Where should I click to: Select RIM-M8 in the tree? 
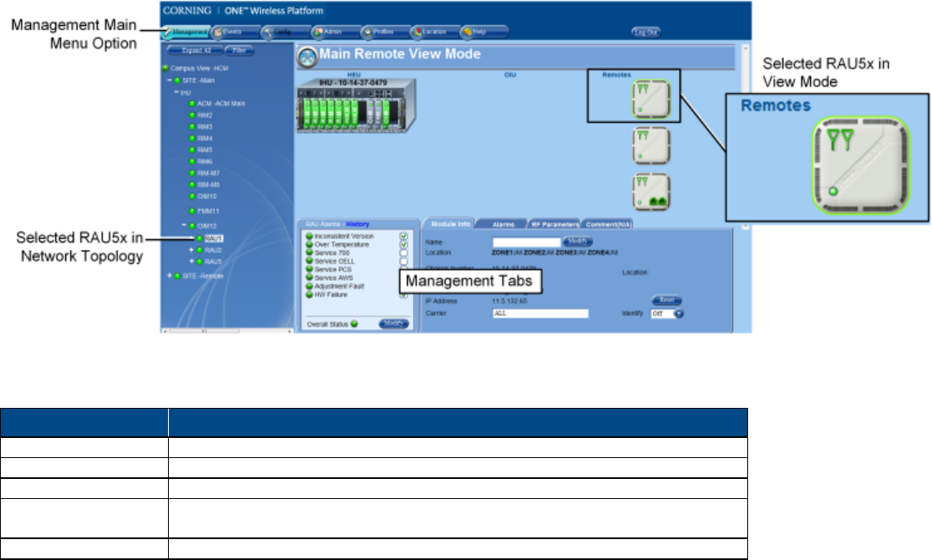click(x=209, y=185)
